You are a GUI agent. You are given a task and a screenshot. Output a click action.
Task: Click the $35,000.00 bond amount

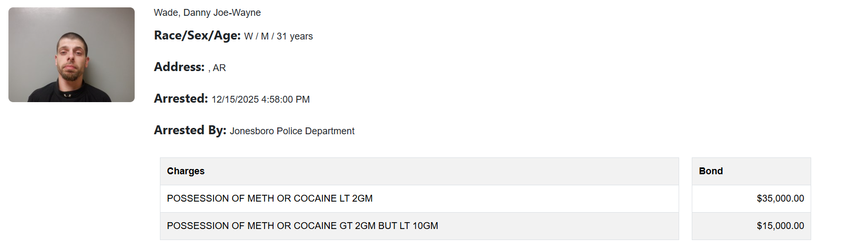click(780, 198)
